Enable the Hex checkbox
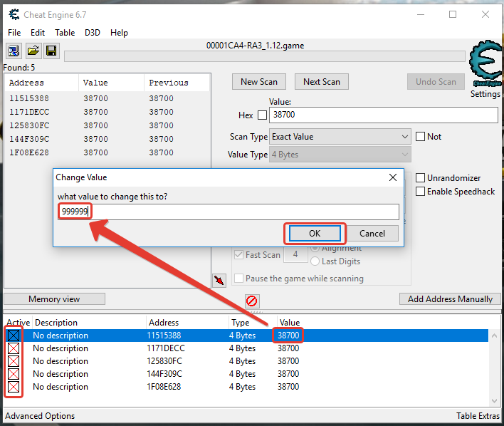 (x=262, y=115)
